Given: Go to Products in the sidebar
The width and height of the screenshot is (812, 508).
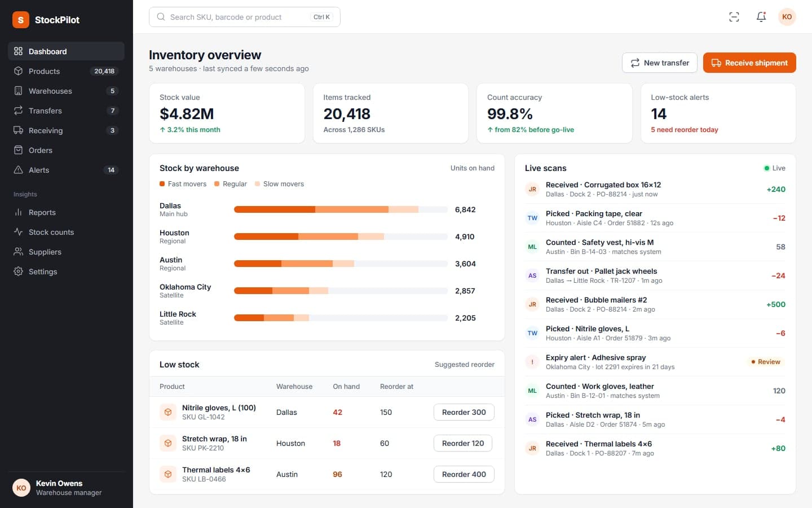Looking at the screenshot, I should tap(67, 71).
